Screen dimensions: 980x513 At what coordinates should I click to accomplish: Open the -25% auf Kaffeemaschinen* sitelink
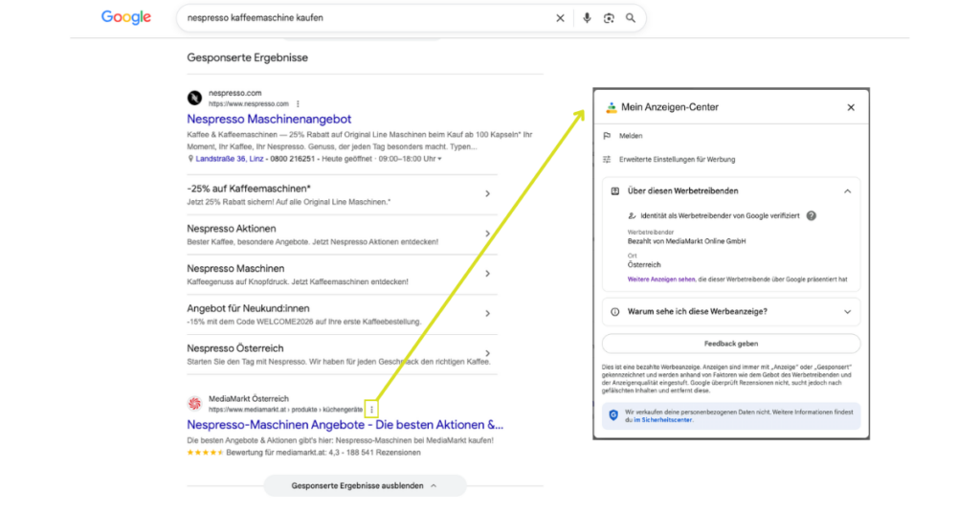[249, 189]
